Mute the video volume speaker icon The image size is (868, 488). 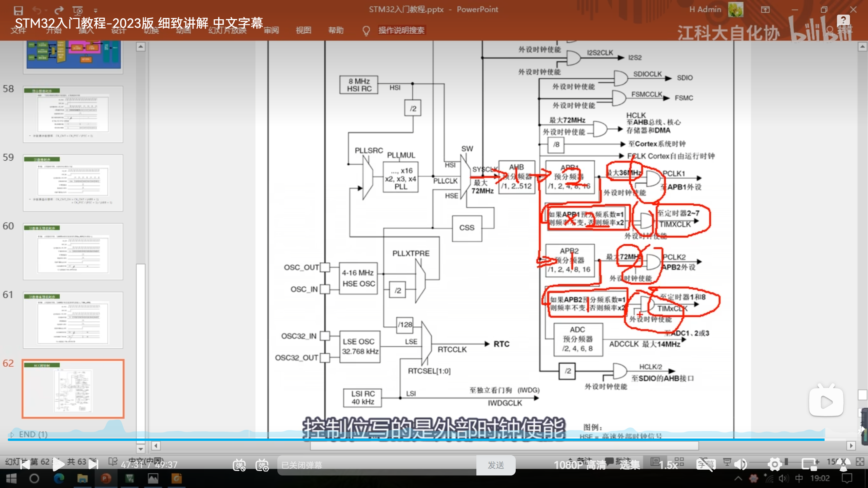point(741,465)
